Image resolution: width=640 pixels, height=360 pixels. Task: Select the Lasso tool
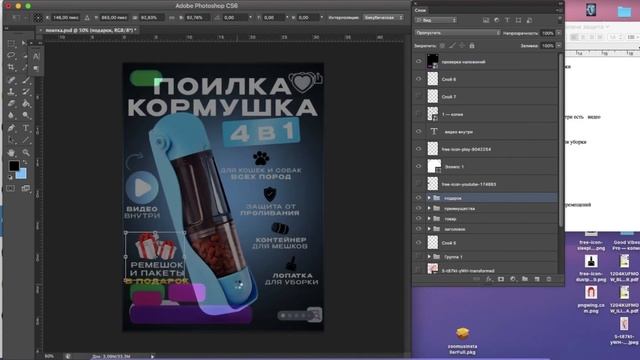(x=11, y=55)
